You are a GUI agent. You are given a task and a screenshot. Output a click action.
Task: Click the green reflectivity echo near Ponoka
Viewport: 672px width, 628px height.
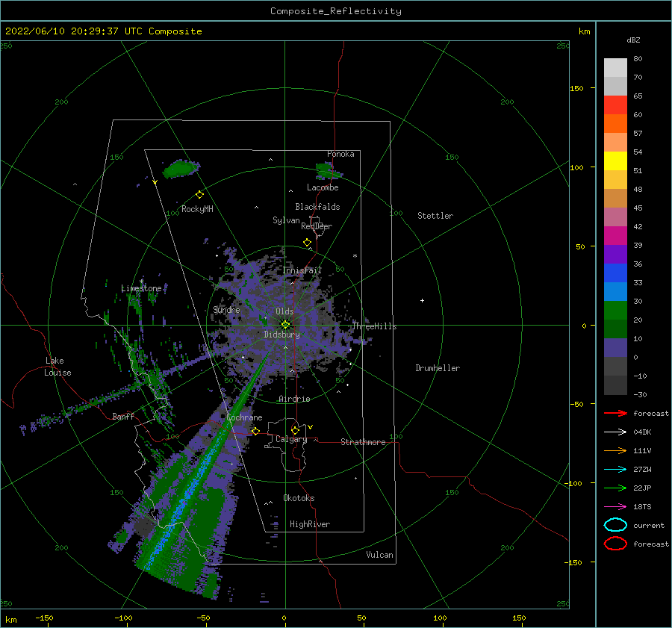(x=328, y=170)
